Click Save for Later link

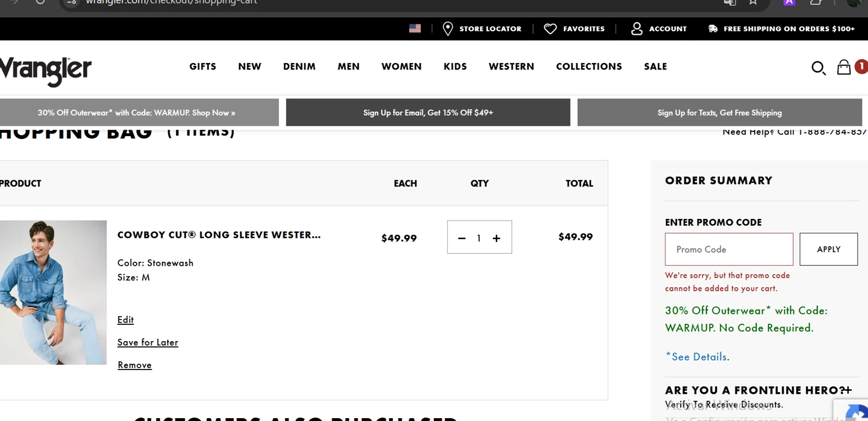click(148, 342)
